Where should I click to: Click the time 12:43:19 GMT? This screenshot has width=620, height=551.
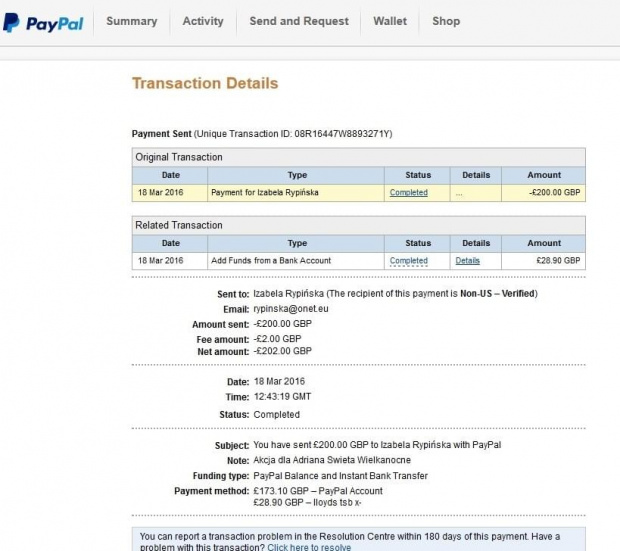tap(282, 396)
